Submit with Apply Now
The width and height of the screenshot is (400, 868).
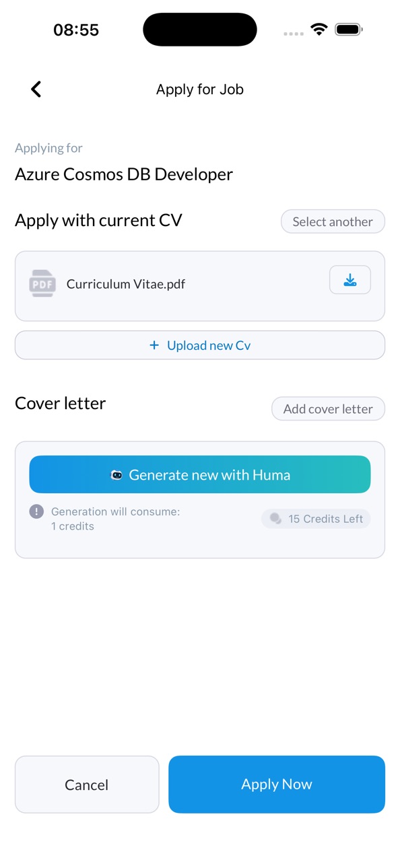pyautogui.click(x=277, y=785)
